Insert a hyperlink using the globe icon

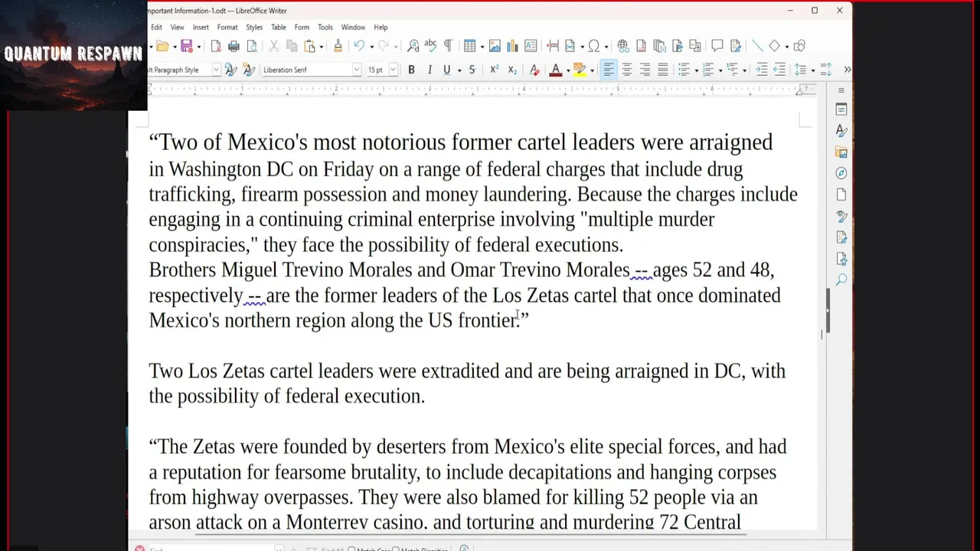(622, 46)
